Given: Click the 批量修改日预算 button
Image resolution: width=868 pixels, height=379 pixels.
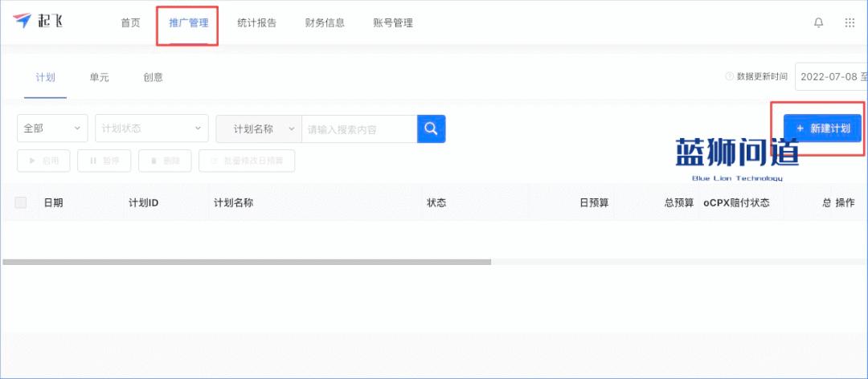Looking at the screenshot, I should pyautogui.click(x=247, y=161).
